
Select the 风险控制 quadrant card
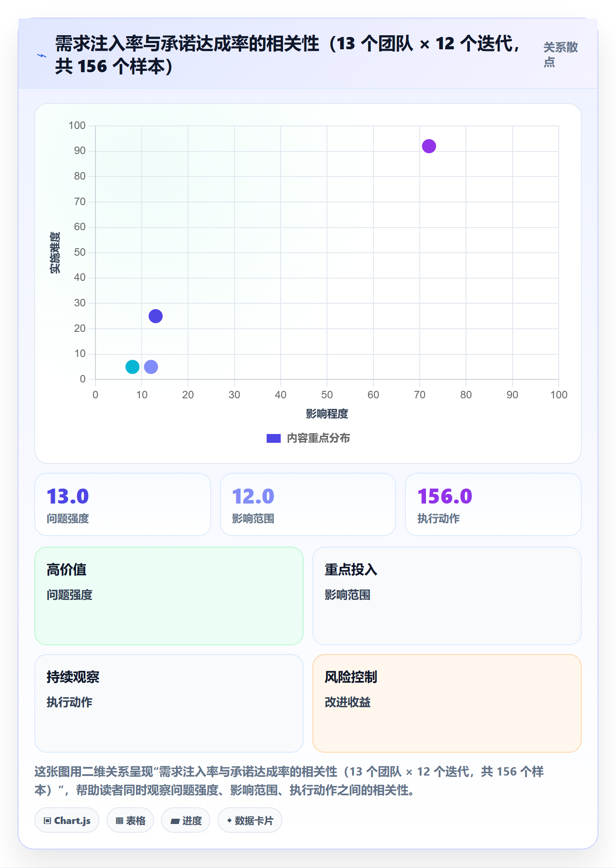(x=447, y=703)
